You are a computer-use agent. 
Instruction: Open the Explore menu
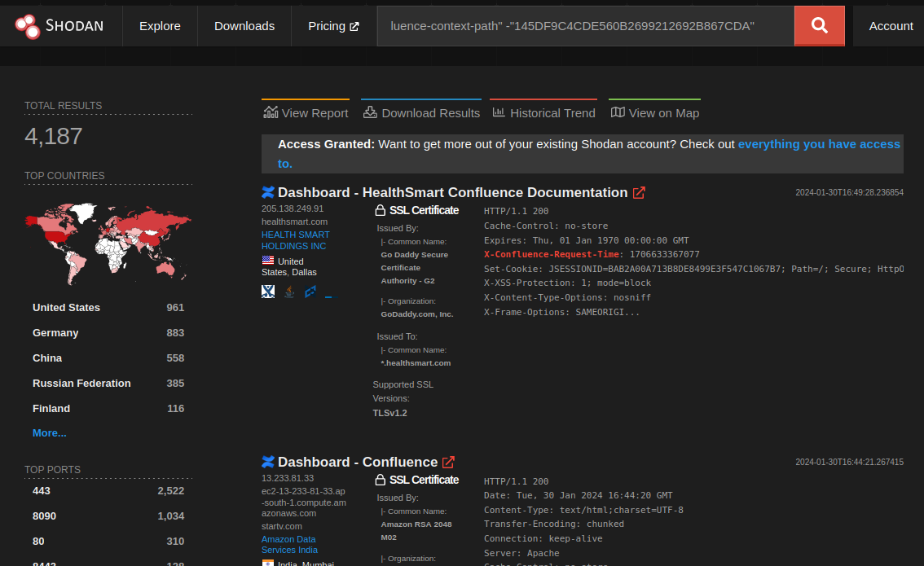coord(160,25)
